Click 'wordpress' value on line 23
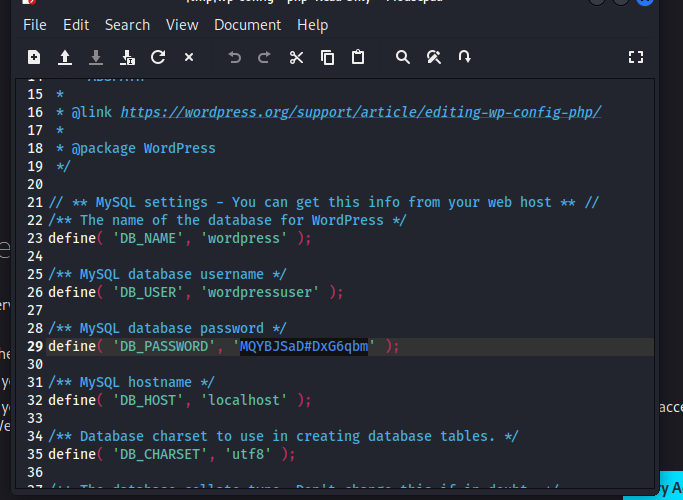 click(244, 239)
